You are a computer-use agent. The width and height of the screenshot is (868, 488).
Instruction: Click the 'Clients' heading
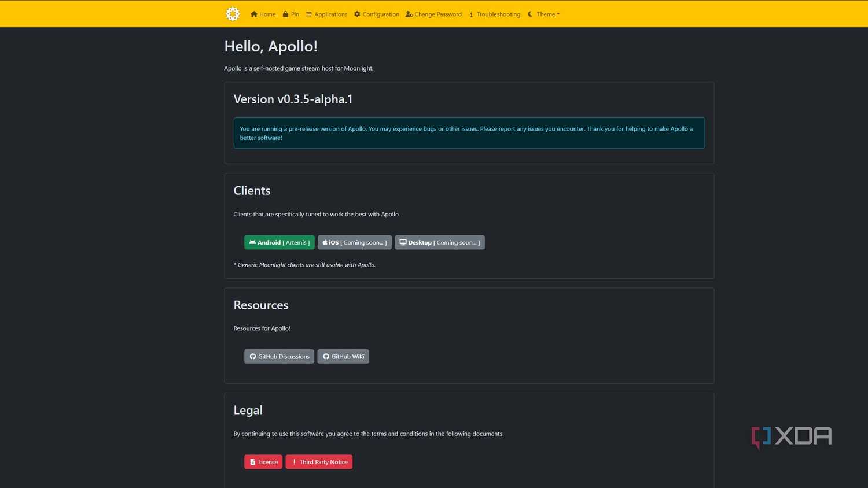(252, 191)
